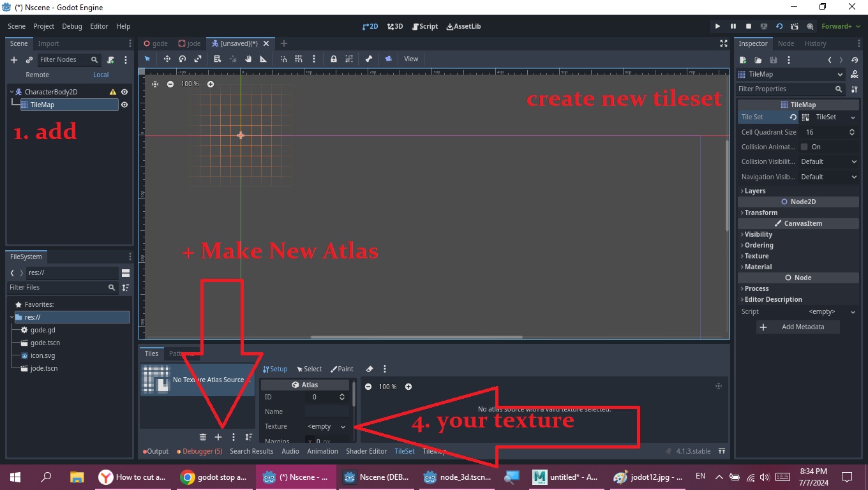868x490 pixels.
Task: Select the Local scene tree option
Action: point(101,75)
